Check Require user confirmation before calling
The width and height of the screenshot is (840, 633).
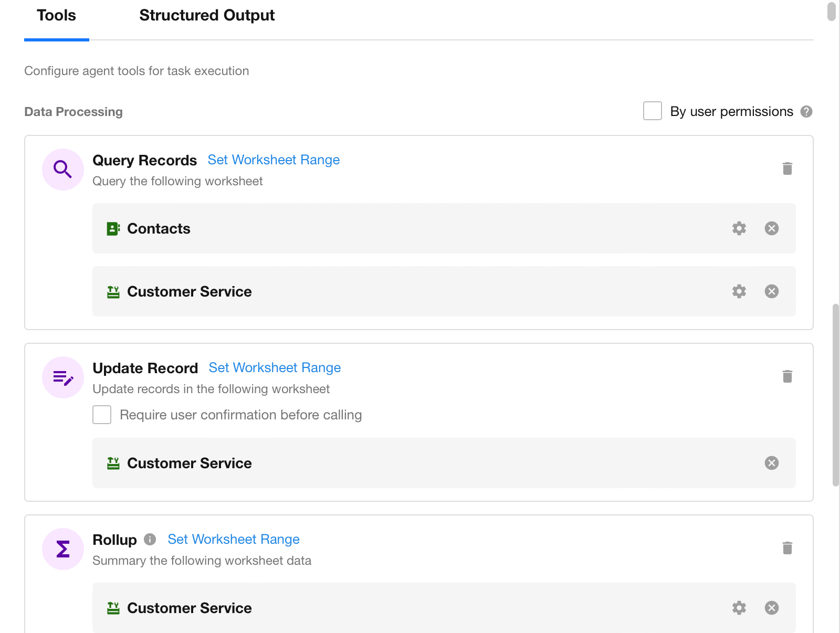[x=102, y=415]
